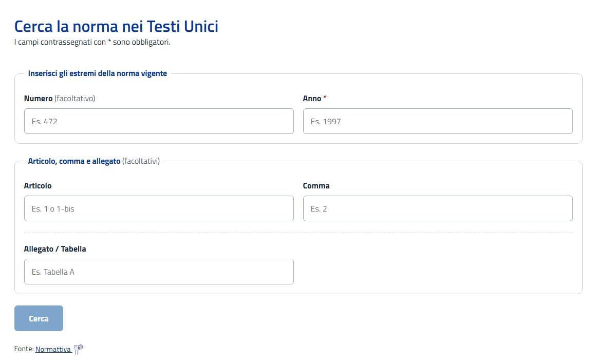Click the 'Numero (facoltativo)' label

click(x=60, y=99)
